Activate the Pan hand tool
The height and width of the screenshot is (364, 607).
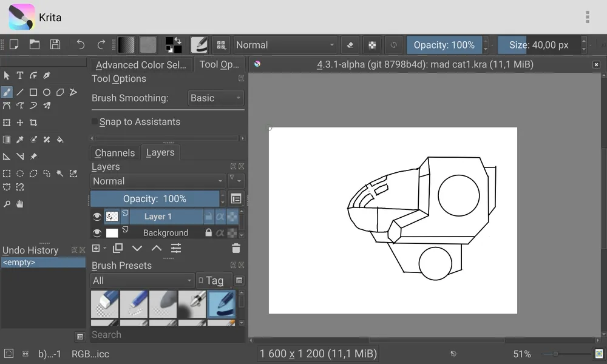[20, 204]
